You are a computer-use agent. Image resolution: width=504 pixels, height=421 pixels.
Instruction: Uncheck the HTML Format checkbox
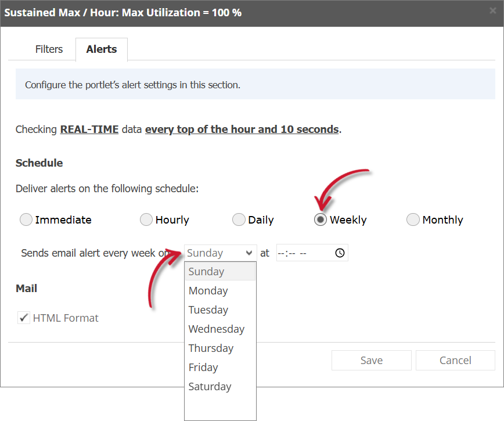coord(23,318)
